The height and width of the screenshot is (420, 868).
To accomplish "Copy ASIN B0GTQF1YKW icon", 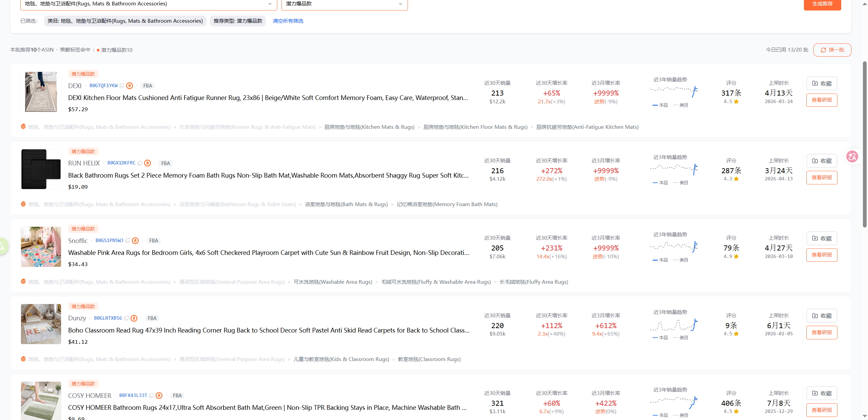I will tap(122, 86).
